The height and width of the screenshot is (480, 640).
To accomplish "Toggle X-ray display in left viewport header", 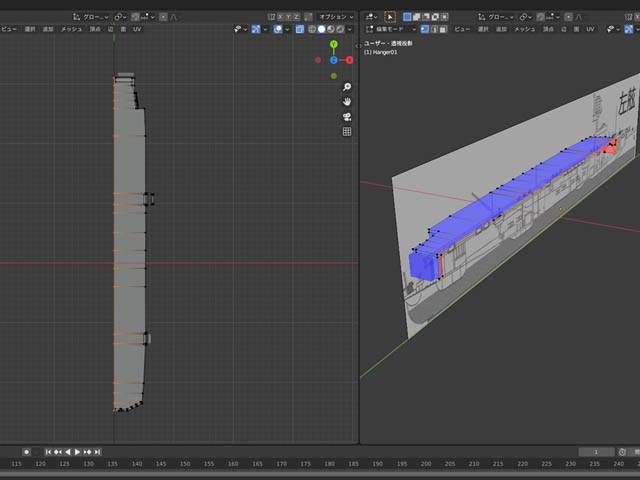I will coord(299,29).
